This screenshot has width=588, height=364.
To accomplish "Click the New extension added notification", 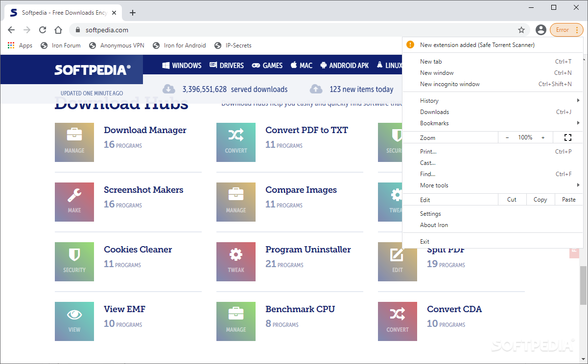I will (x=493, y=45).
